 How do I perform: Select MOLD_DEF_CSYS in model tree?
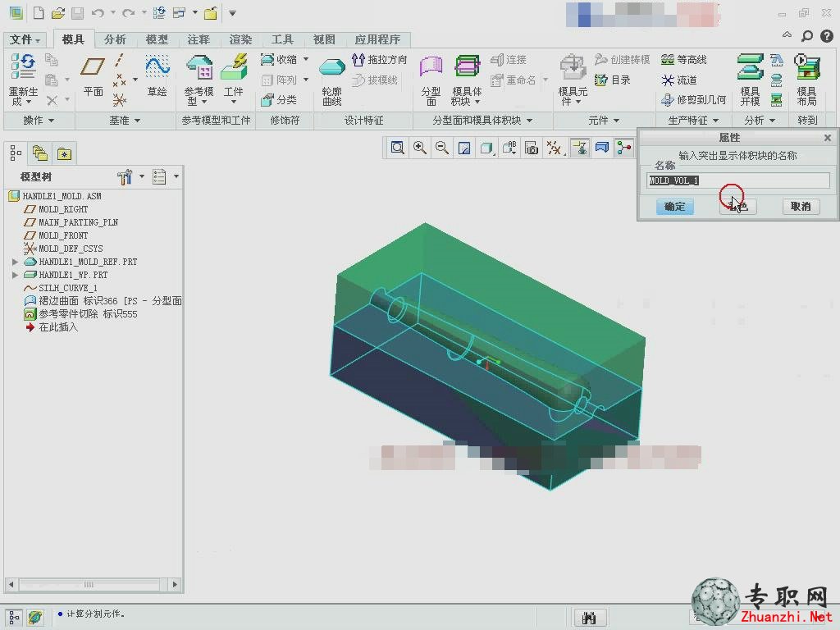71,249
